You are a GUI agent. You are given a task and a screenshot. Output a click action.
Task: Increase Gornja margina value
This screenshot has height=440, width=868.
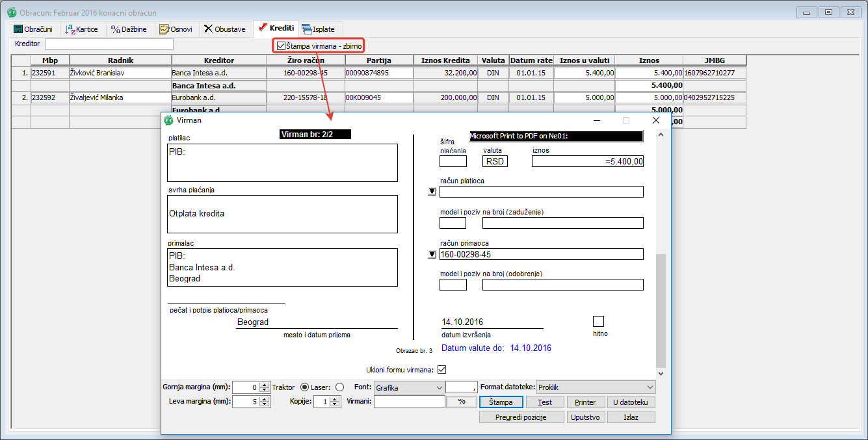[265, 385]
